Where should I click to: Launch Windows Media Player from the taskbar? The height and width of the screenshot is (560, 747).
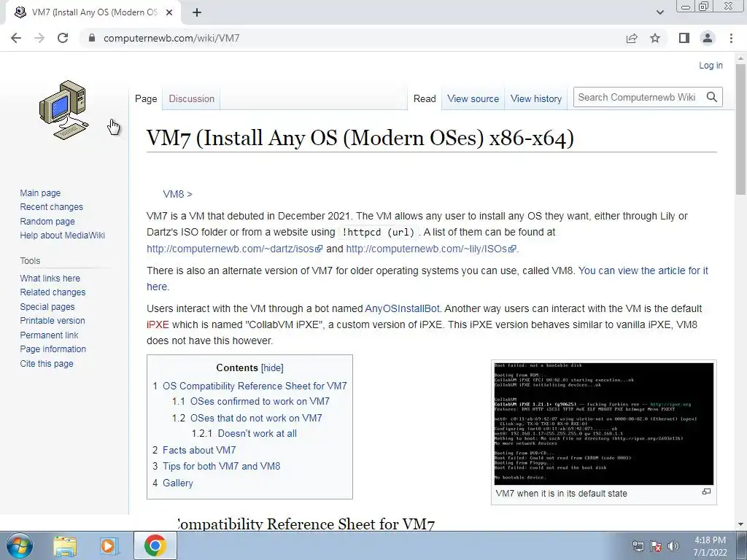tap(108, 545)
